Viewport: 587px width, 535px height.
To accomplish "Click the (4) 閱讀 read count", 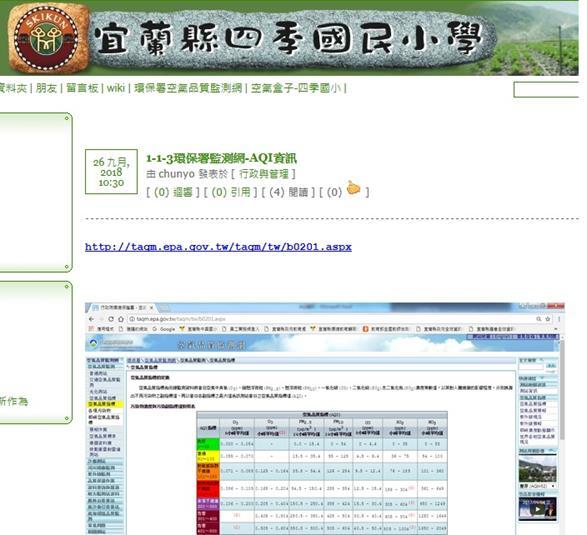I will coord(288,192).
